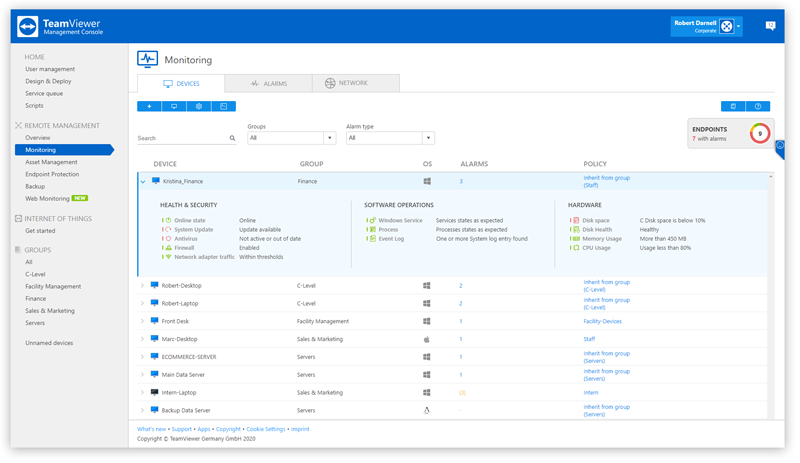800x463 pixels.
Task: Expand the Robert-Desktop device row
Action: pos(143,286)
